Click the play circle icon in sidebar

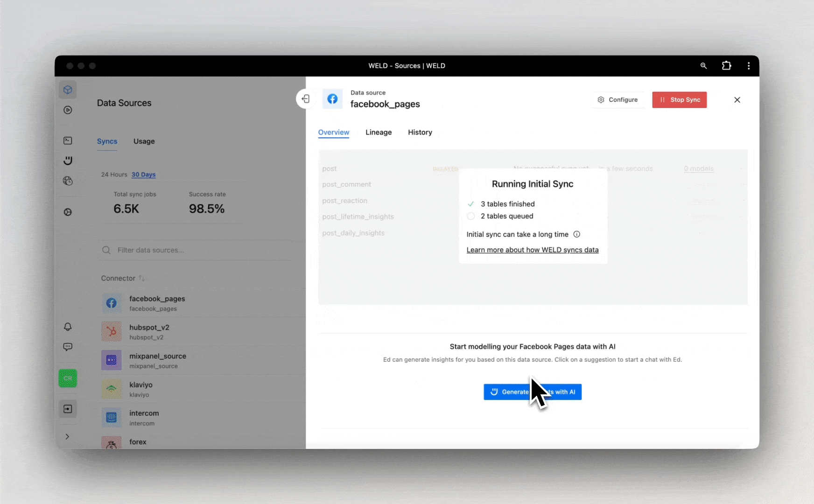click(x=68, y=110)
